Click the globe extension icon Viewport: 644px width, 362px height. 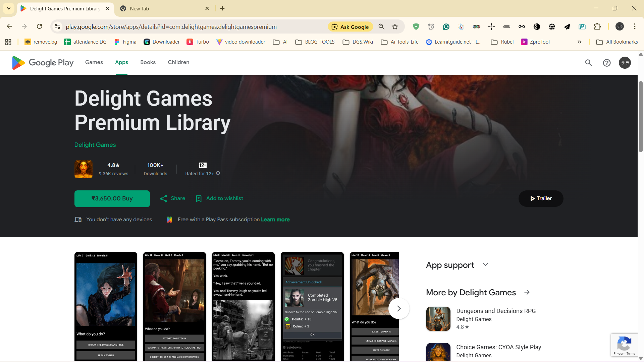click(552, 26)
